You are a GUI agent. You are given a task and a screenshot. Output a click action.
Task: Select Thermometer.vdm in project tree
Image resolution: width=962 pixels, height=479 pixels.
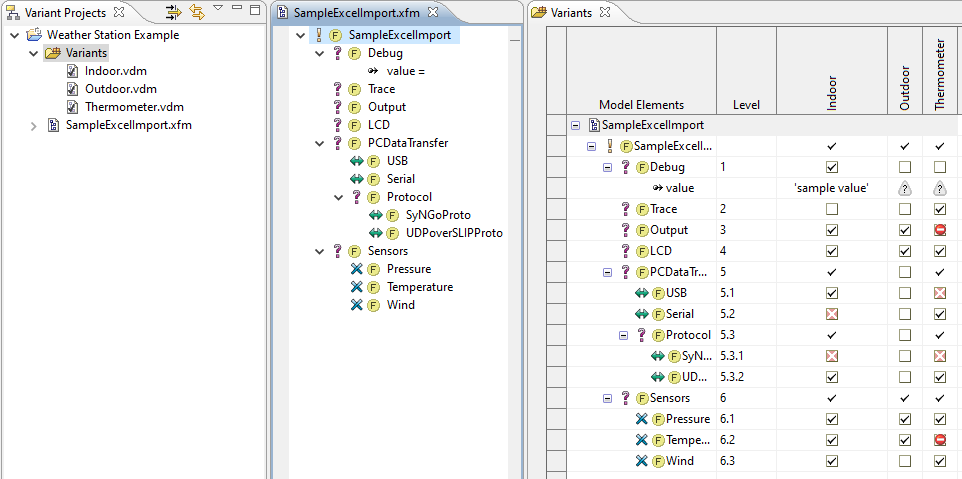click(x=134, y=107)
